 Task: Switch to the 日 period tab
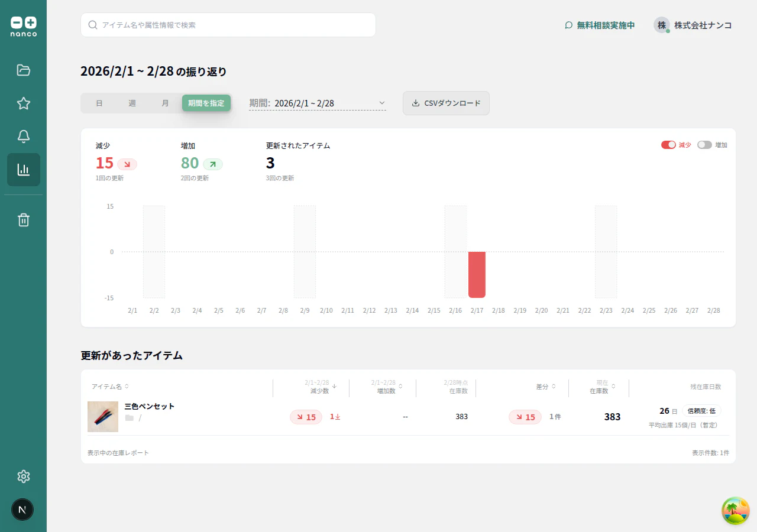coord(99,103)
